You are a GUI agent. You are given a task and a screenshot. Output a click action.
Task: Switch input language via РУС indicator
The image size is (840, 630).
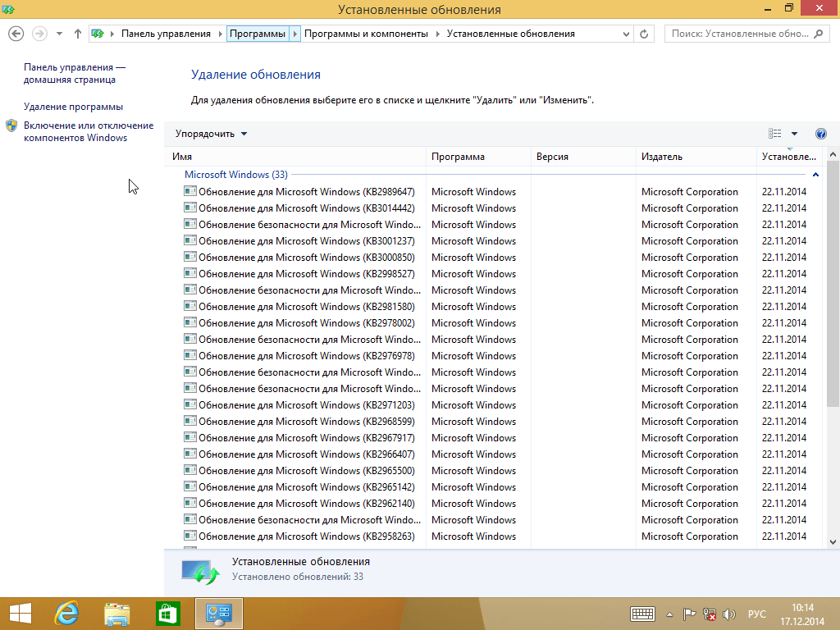(x=756, y=614)
